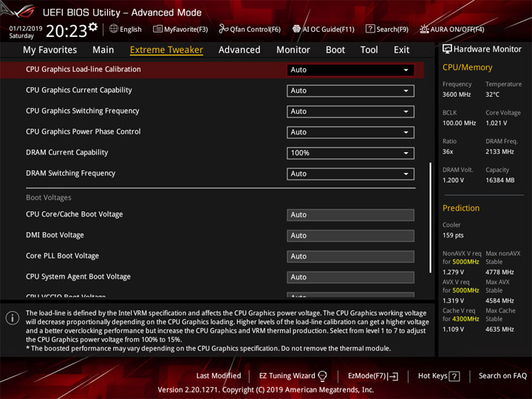This screenshot has height=399, width=532.
Task: Click the clock settings gear icon
Action: click(x=93, y=27)
